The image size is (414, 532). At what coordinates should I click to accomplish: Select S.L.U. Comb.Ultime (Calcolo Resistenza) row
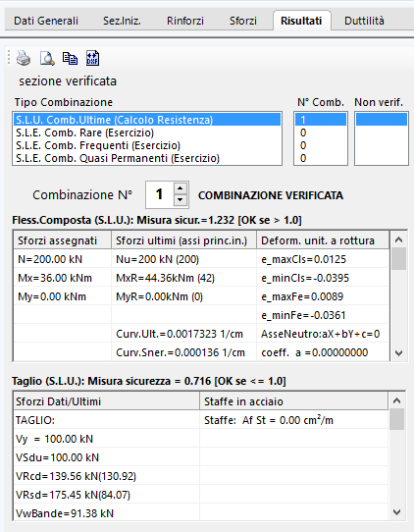(147, 120)
